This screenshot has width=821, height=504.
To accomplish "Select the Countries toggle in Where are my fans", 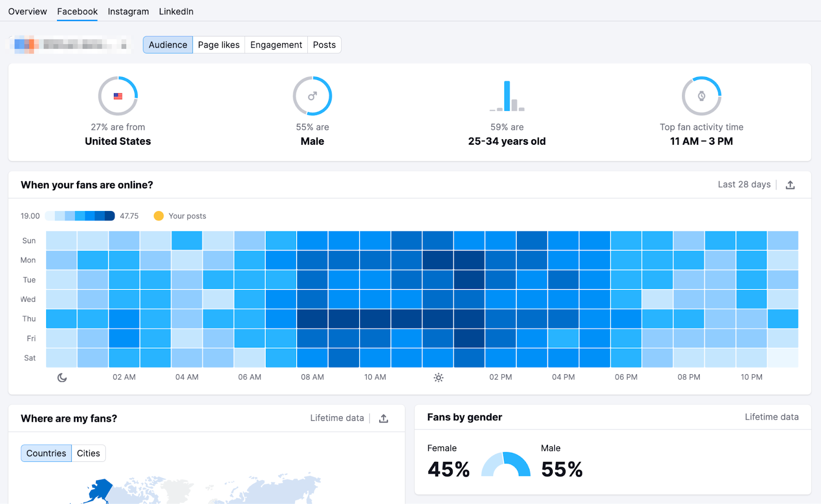I will tap(46, 453).
